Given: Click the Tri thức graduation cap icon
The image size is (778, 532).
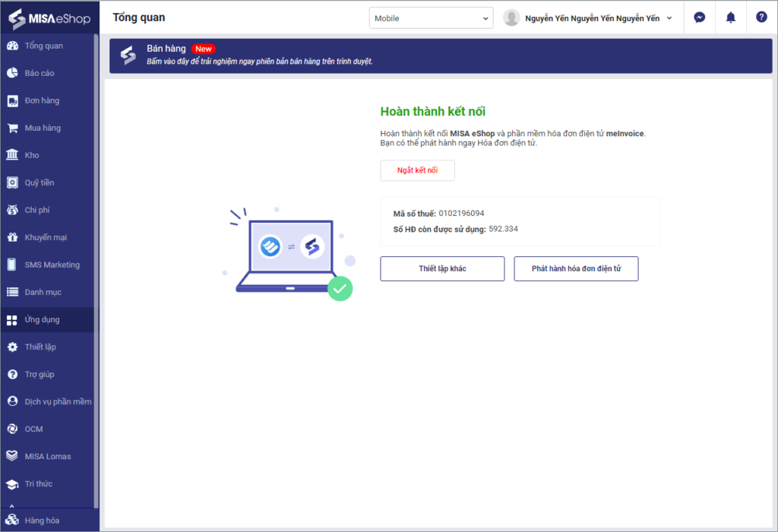Looking at the screenshot, I should (12, 484).
